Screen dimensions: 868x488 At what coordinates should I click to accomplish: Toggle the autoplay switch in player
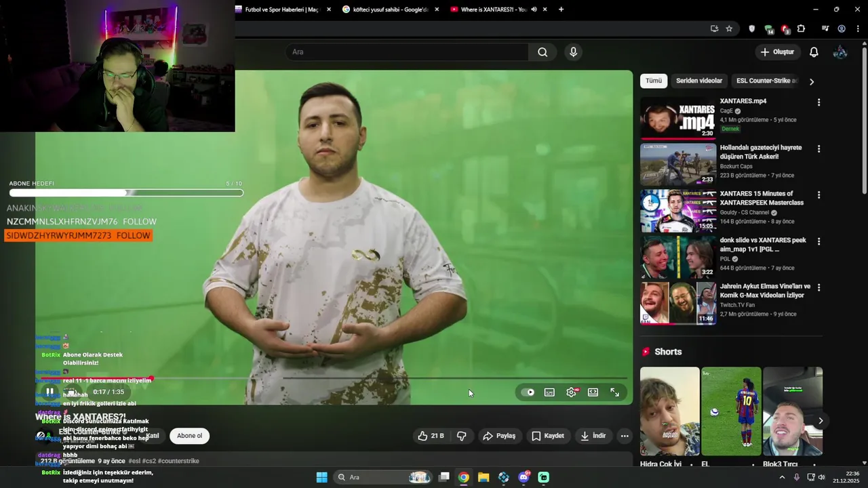click(x=528, y=392)
